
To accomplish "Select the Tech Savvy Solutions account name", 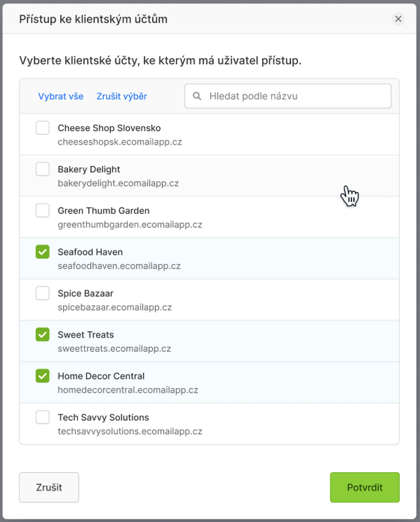I will (x=103, y=417).
